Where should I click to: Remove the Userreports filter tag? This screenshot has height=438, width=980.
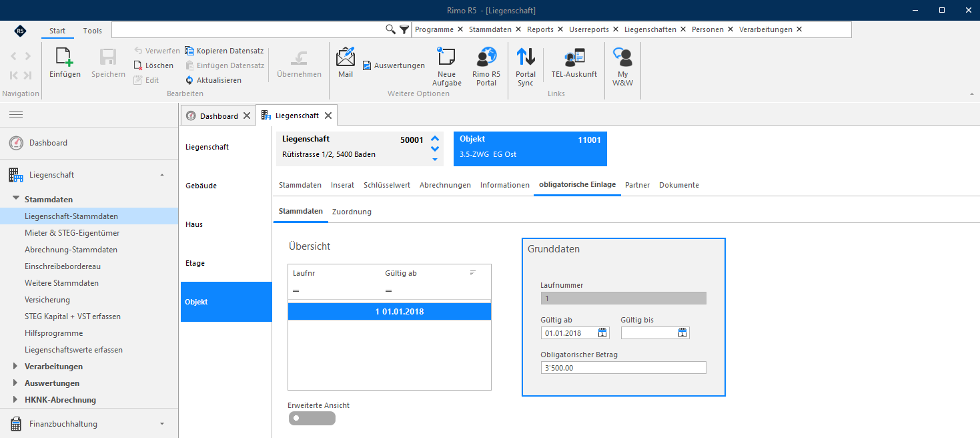[x=616, y=29]
